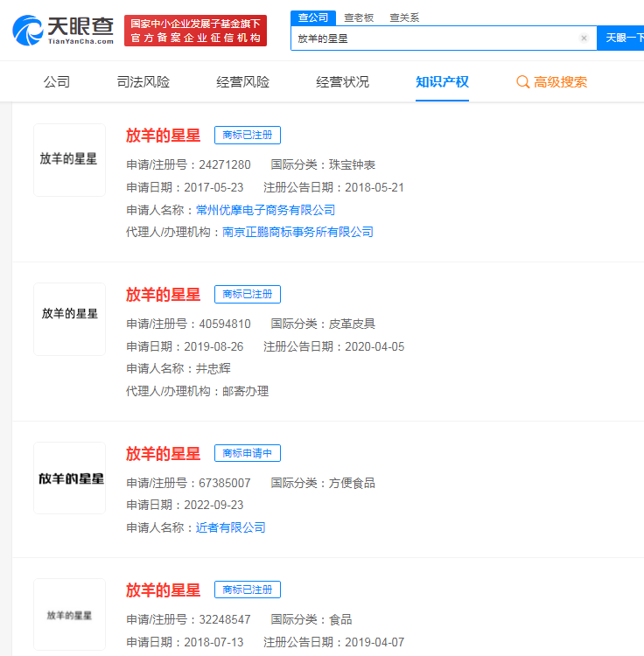
Task: Open applicant 近者有限公司
Action: point(231,527)
